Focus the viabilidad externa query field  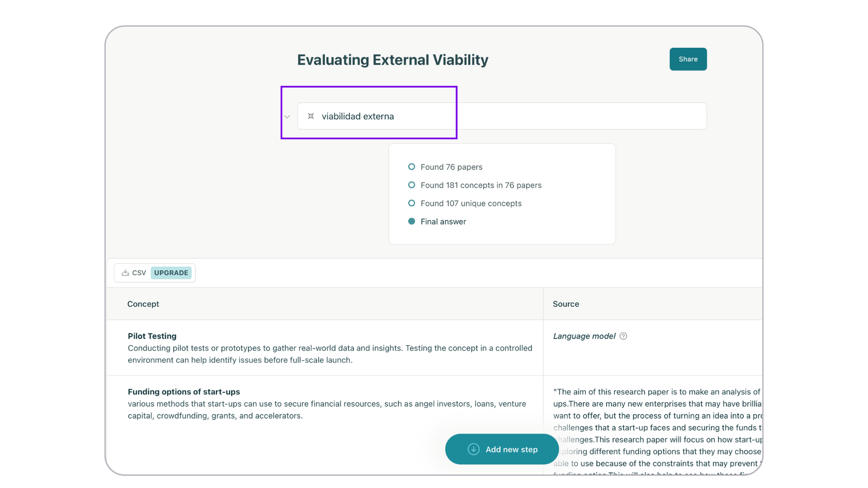point(502,116)
